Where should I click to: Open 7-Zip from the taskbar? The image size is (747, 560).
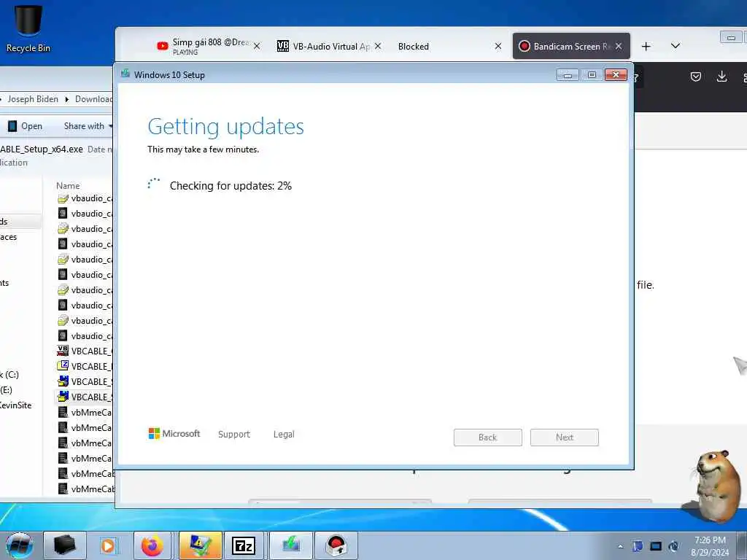click(244, 545)
